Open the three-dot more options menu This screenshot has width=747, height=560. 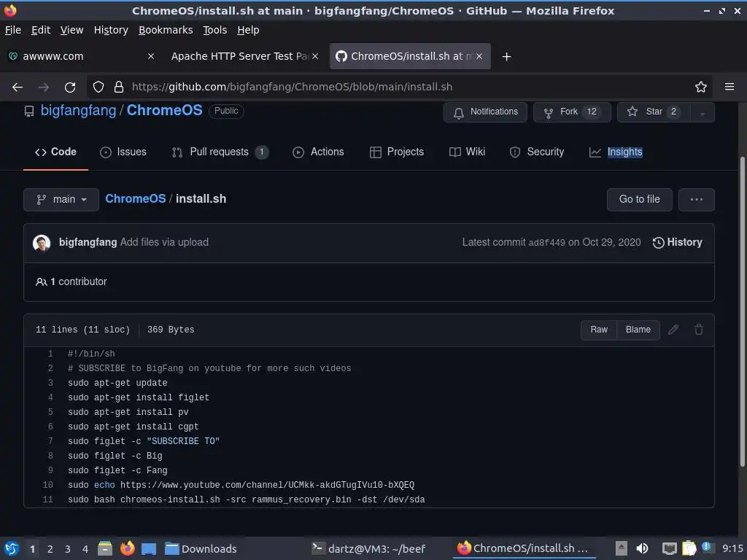(x=696, y=200)
